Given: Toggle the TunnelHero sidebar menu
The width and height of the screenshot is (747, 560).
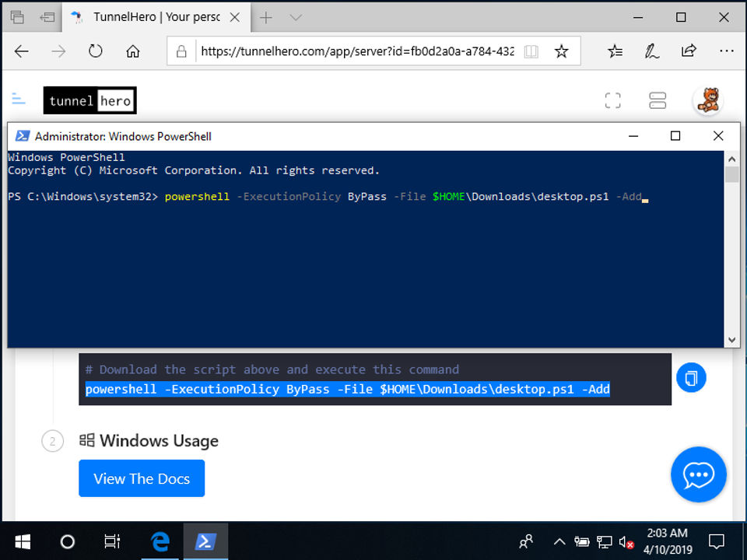Looking at the screenshot, I should tap(19, 99).
